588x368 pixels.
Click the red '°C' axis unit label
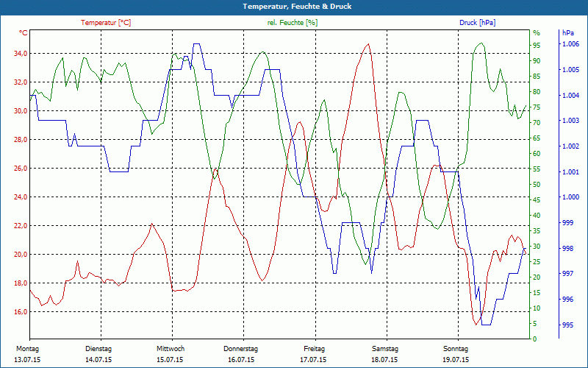point(24,33)
